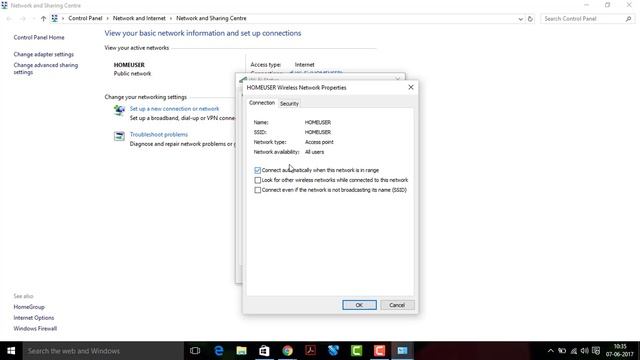Close the Wireless Network Properties dialog
Viewport: 640px width, 360px height.
coord(411,87)
